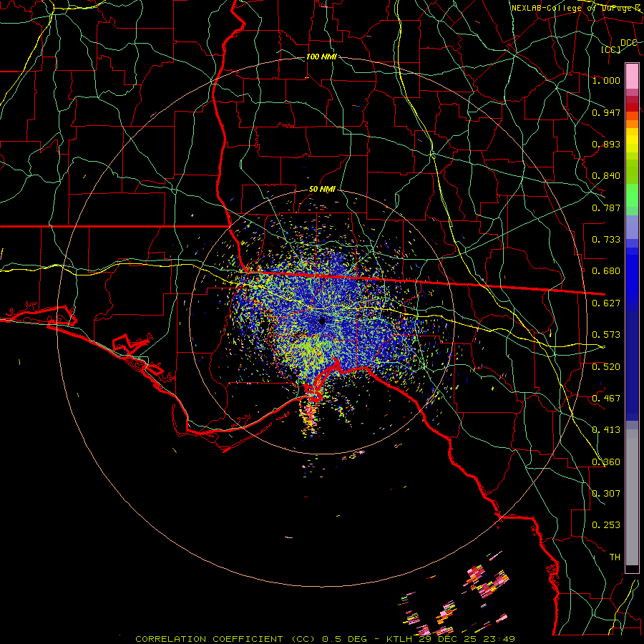Click the 0.573 scale value

click(606, 335)
